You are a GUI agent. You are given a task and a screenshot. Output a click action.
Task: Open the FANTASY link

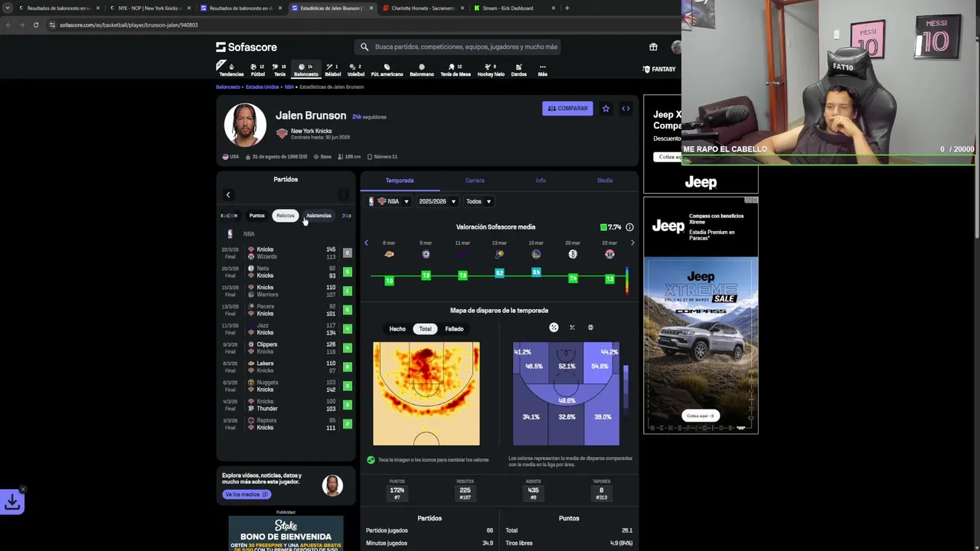[659, 69]
